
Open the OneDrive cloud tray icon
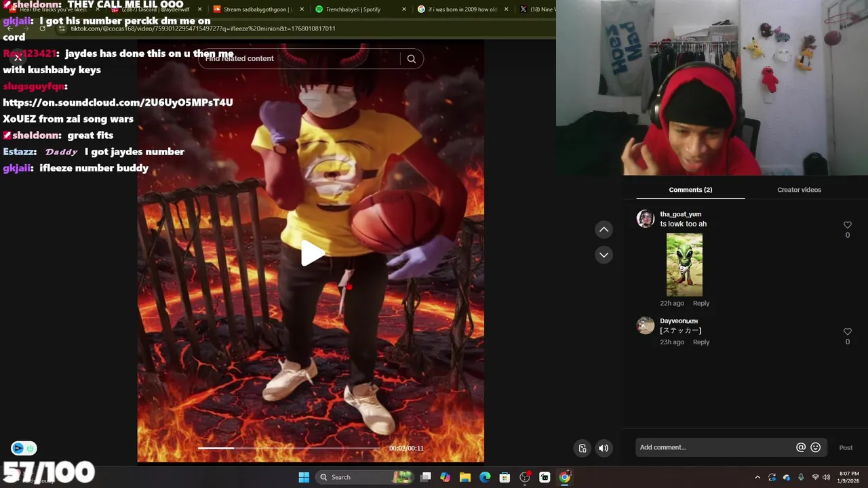787,477
